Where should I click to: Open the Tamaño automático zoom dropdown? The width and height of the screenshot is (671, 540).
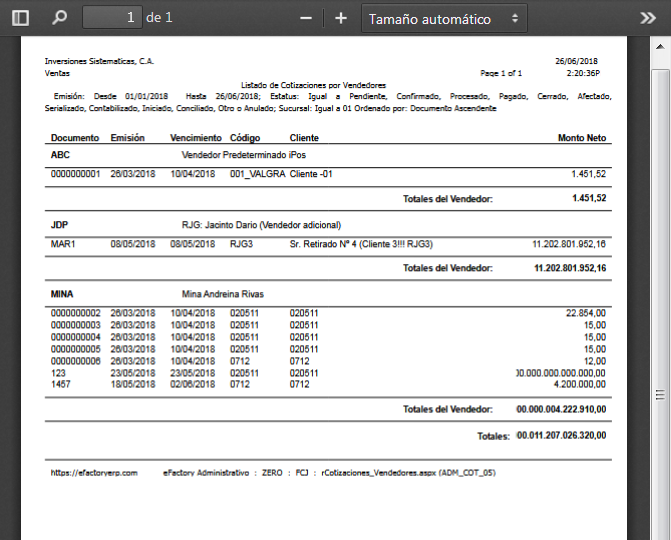coord(444,18)
